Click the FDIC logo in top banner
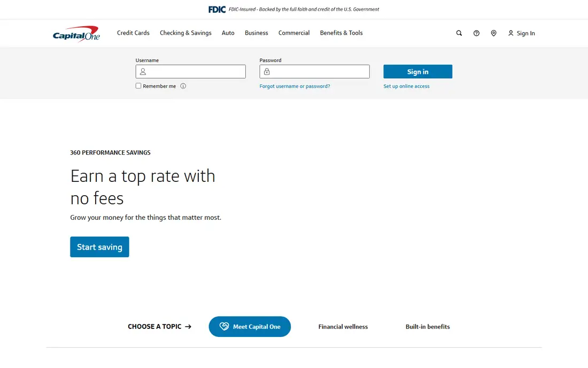 (x=217, y=10)
